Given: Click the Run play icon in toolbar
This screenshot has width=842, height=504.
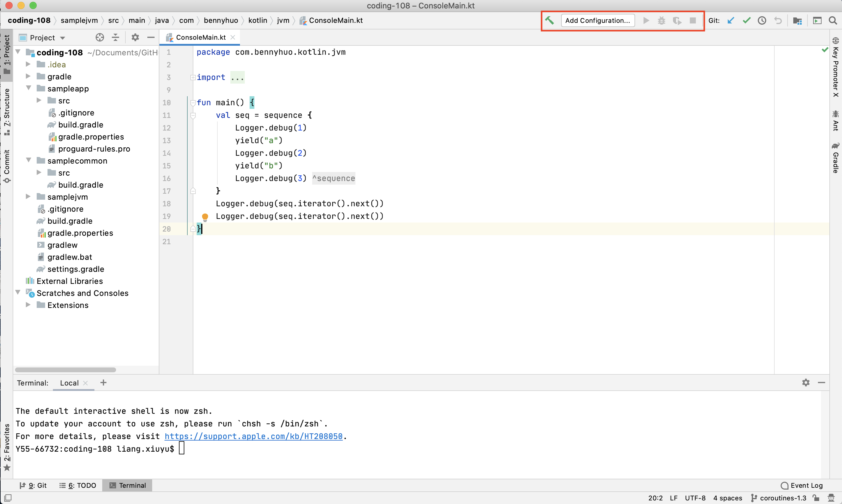Looking at the screenshot, I should click(646, 20).
